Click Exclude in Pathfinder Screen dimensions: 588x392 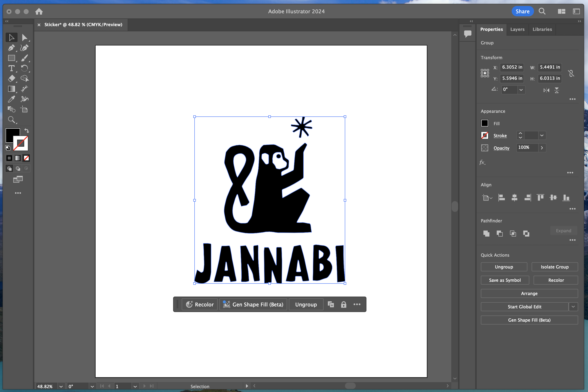pyautogui.click(x=526, y=234)
